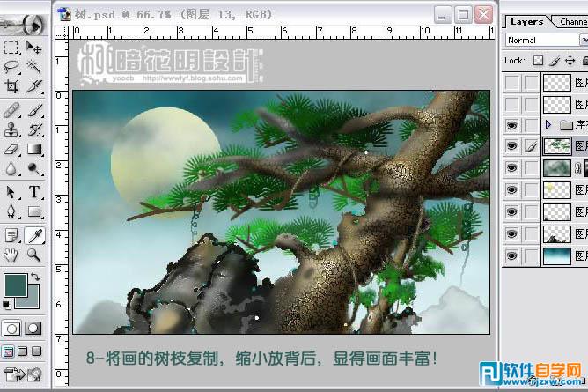Switch to Quick Mask mode
Image resolution: width=588 pixels, height=392 pixels.
pyautogui.click(x=34, y=328)
